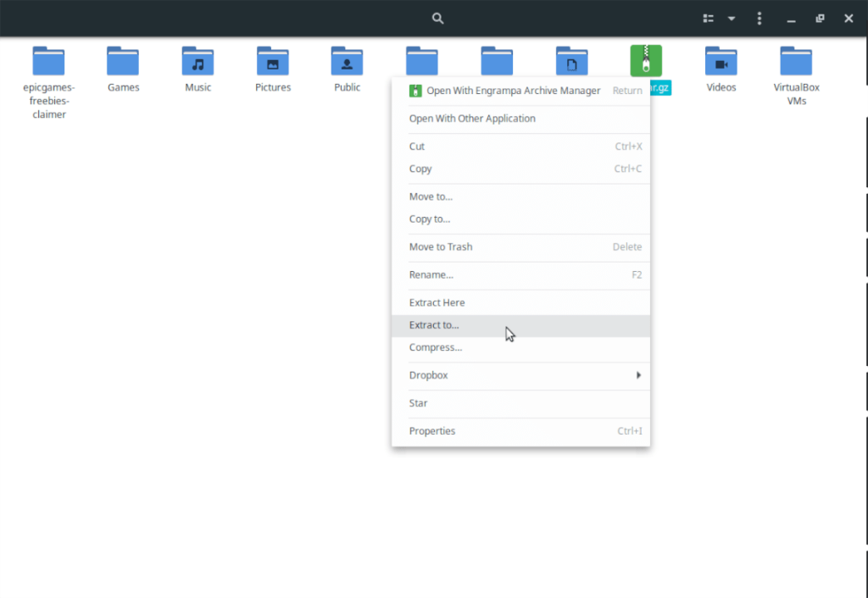Open Properties from the context menu
The height and width of the screenshot is (598, 868).
(432, 431)
